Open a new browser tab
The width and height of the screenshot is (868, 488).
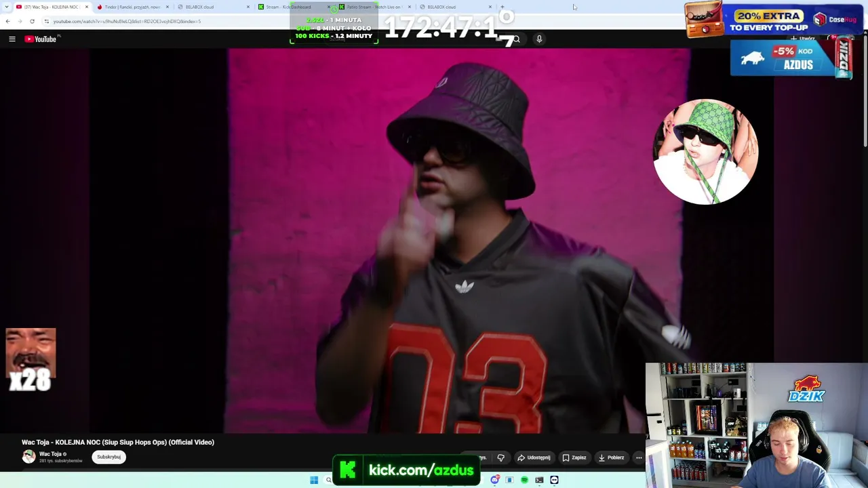click(502, 7)
